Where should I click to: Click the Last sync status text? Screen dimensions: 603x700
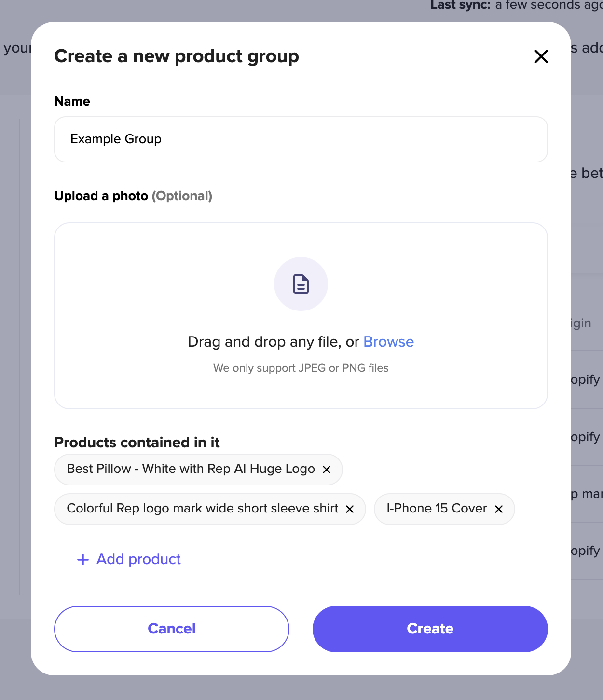pyautogui.click(x=517, y=5)
